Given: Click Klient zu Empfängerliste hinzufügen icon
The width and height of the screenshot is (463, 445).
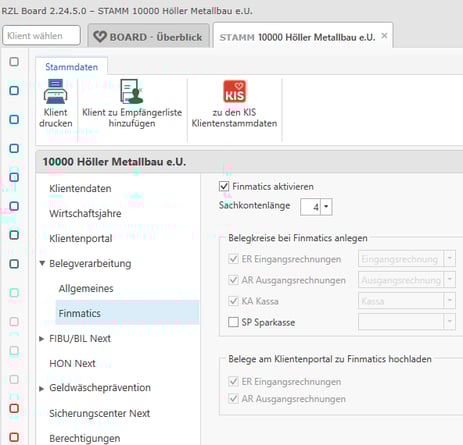Looking at the screenshot, I should click(132, 91).
